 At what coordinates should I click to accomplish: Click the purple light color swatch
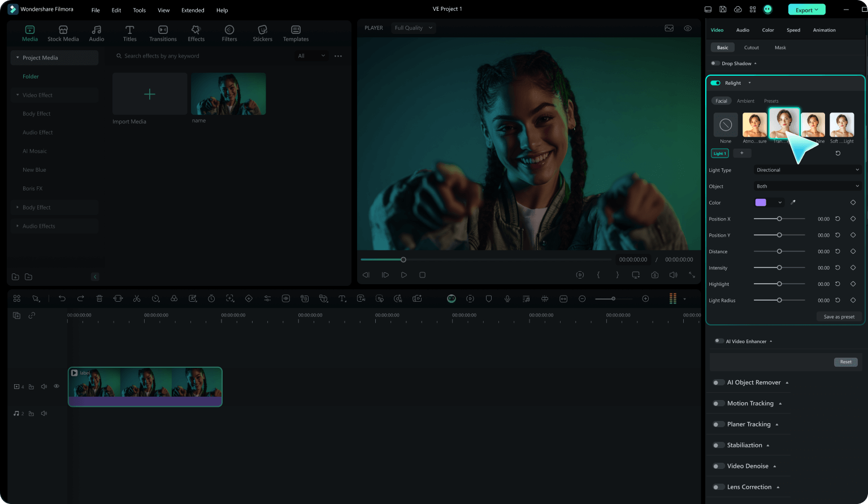point(761,202)
